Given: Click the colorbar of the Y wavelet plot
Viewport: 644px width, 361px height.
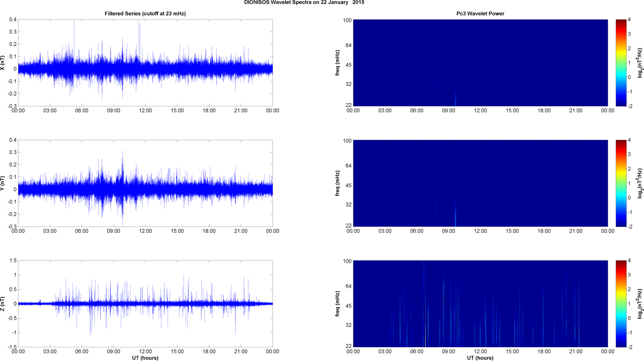Looking at the screenshot, I should point(621,183).
